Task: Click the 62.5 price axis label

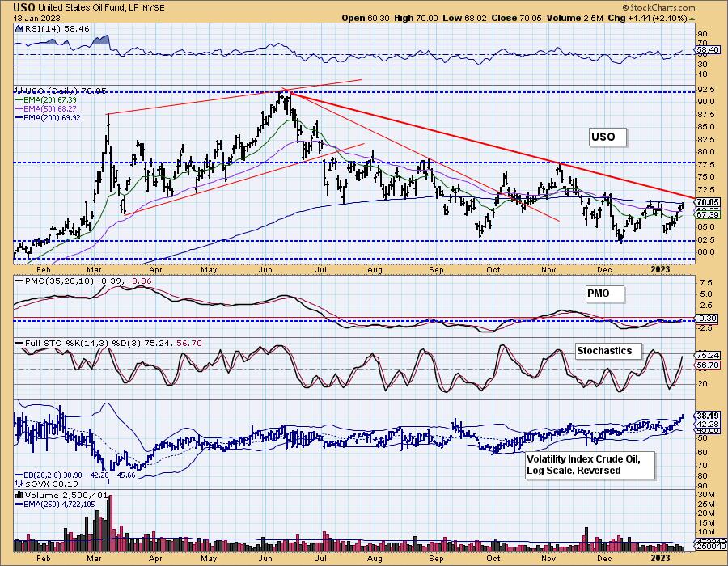Action: pyautogui.click(x=706, y=240)
